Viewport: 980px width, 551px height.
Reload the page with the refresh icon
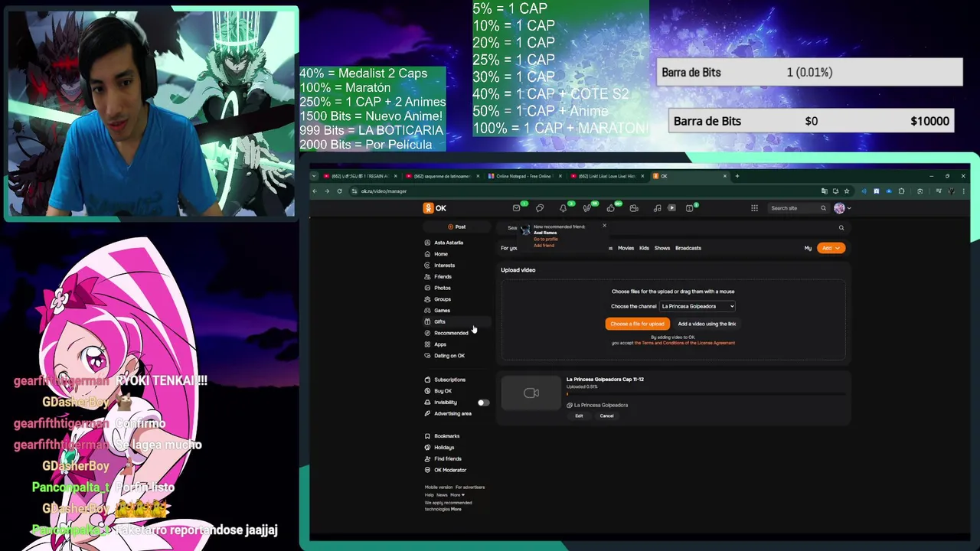click(339, 191)
